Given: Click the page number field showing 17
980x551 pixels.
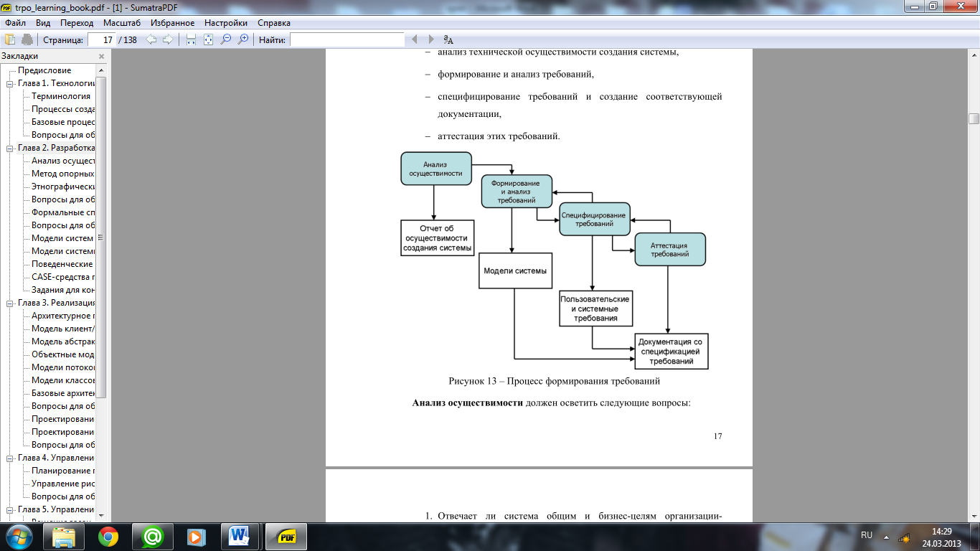Looking at the screenshot, I should (x=102, y=39).
